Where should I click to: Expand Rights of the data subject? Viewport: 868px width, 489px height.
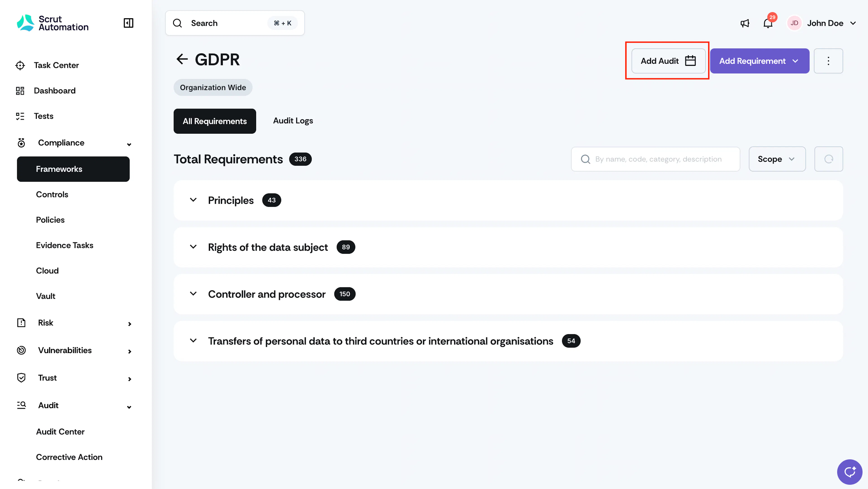click(x=193, y=247)
